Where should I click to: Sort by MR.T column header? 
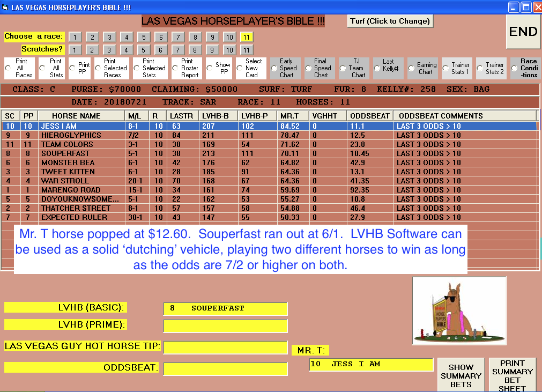pos(292,116)
